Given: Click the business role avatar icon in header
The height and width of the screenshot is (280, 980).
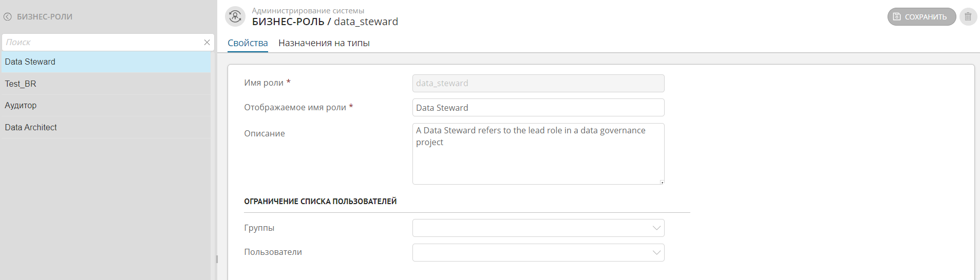Looking at the screenshot, I should 235,16.
